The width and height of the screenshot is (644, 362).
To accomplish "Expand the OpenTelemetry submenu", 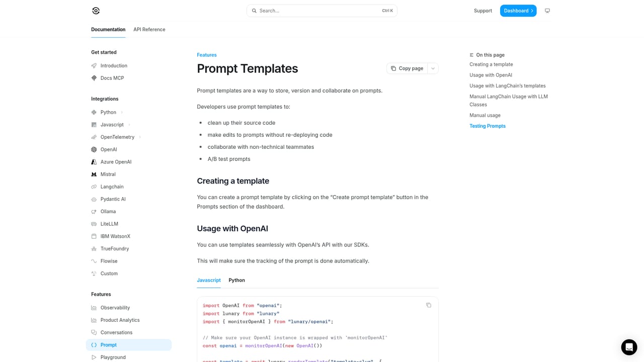I will [x=140, y=137].
